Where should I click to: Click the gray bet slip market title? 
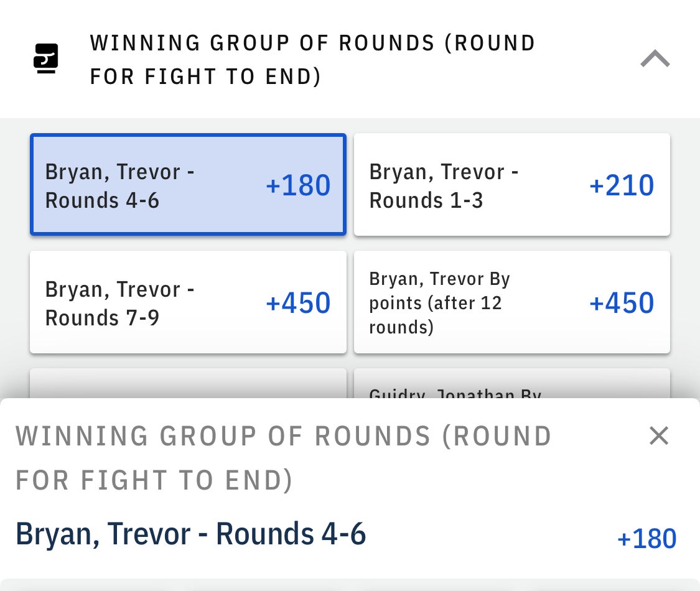coord(283,458)
